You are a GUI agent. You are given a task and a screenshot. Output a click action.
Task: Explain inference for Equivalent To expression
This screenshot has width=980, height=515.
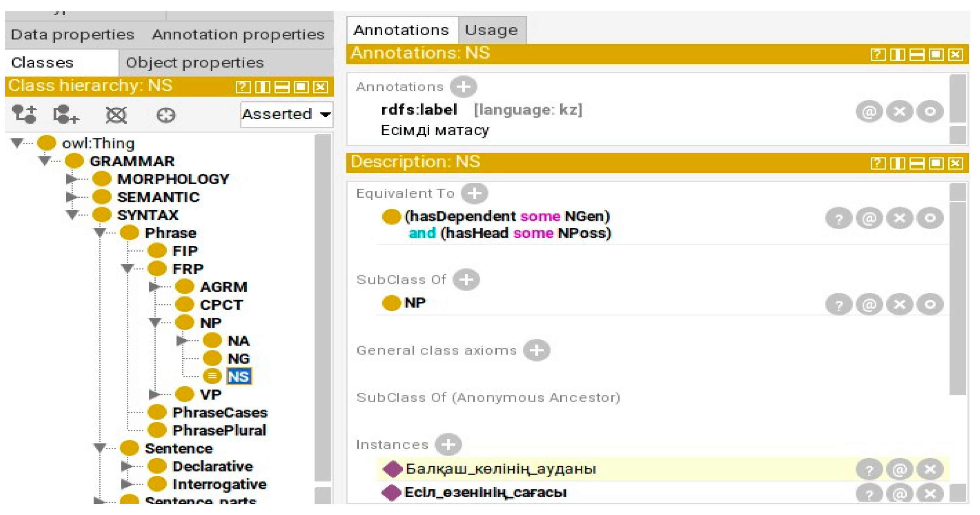tap(838, 219)
